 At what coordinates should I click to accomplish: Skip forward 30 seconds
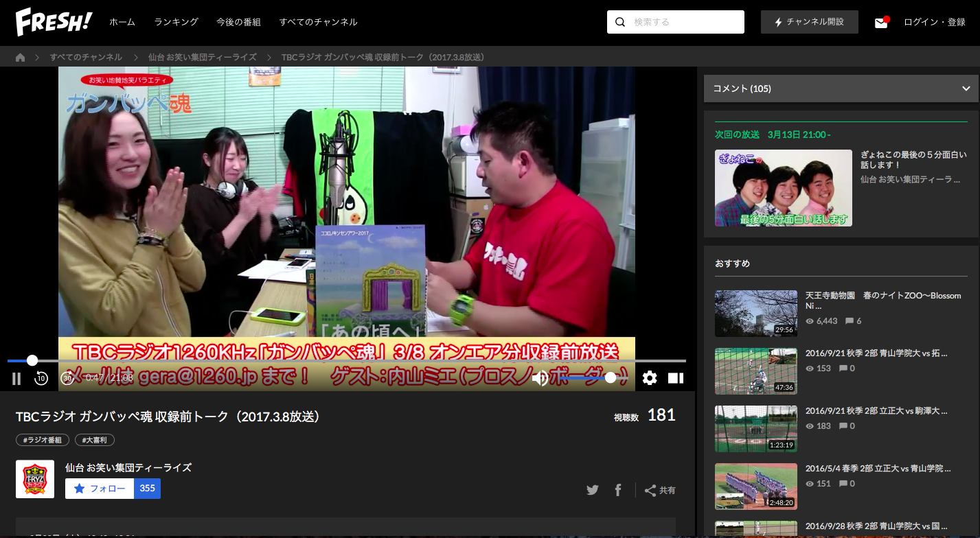[67, 378]
